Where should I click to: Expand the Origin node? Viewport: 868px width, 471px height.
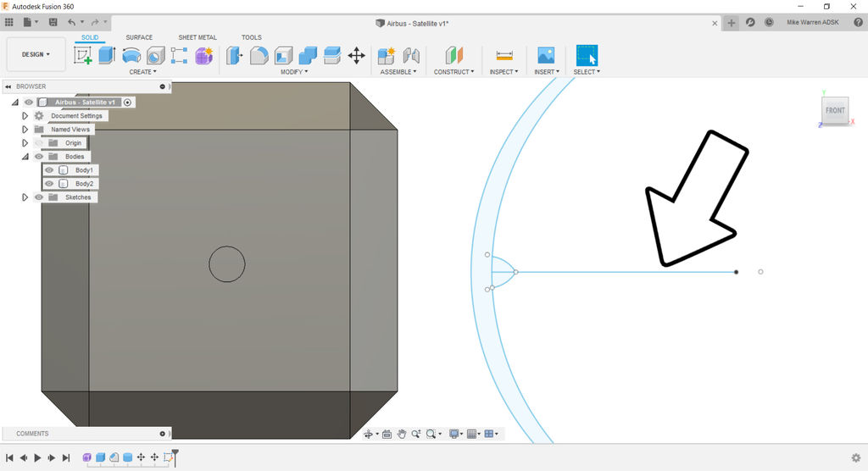(25, 143)
